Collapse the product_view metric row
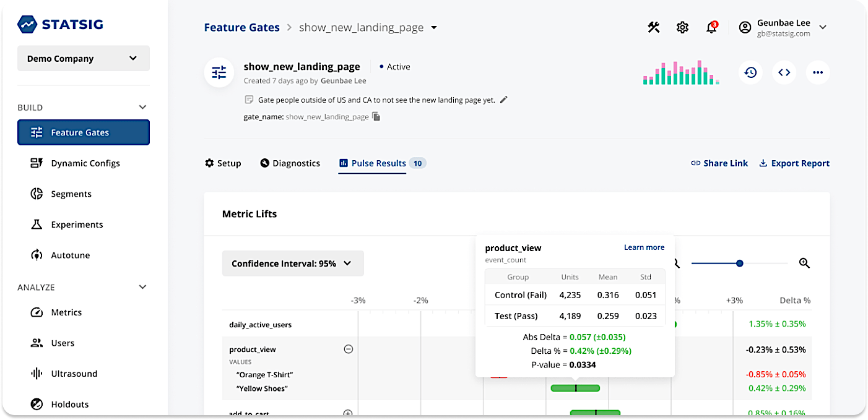The height and width of the screenshot is (420, 868). pos(348,349)
